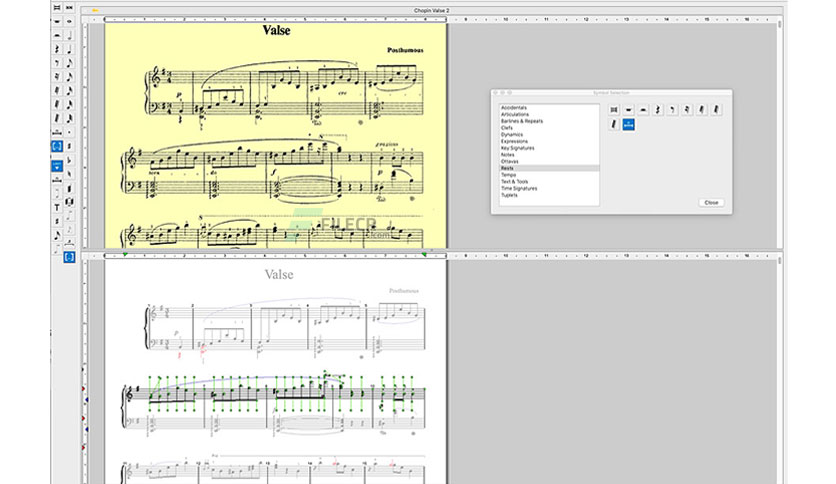Viewport: 836px width, 484px height.
Task: Insert sixteenth rest from Symbol Selection dialog
Action: [687, 110]
